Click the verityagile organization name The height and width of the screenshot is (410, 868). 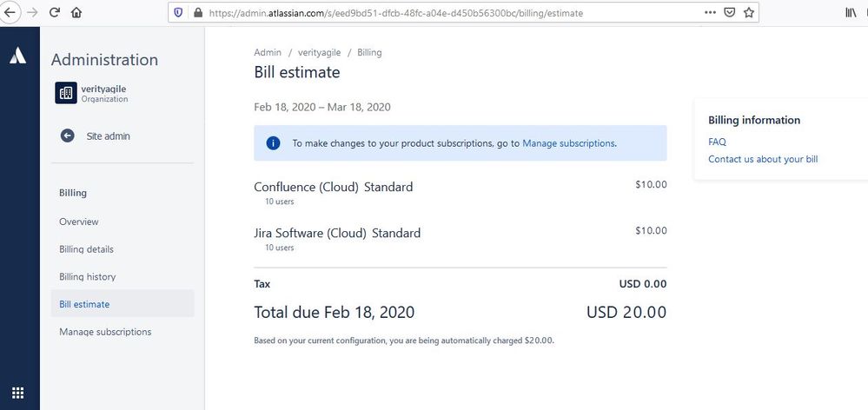click(103, 89)
